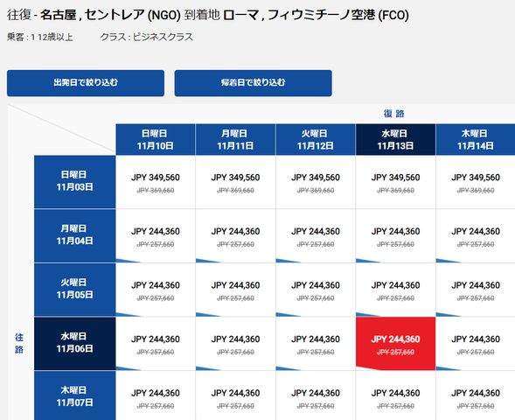Screen dimensions: 515x420
Task: Pick fare for 11月06日 outbound, 11月14日 return
Action: (x=476, y=343)
